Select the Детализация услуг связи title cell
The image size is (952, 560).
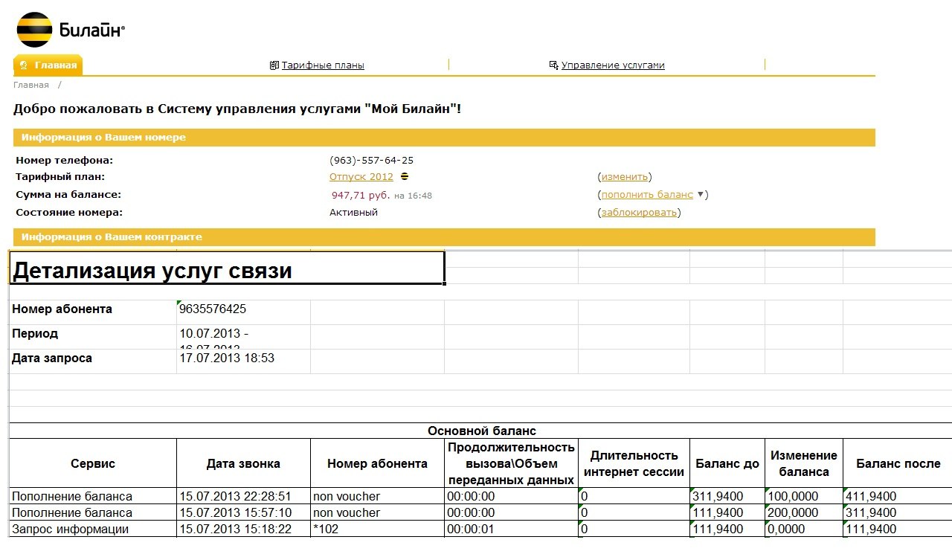[227, 268]
